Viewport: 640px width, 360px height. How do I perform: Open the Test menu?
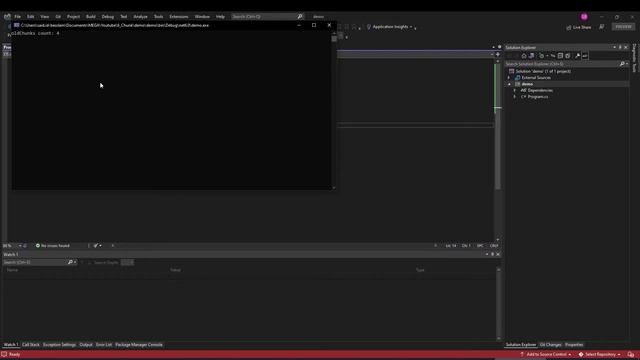pos(124,17)
